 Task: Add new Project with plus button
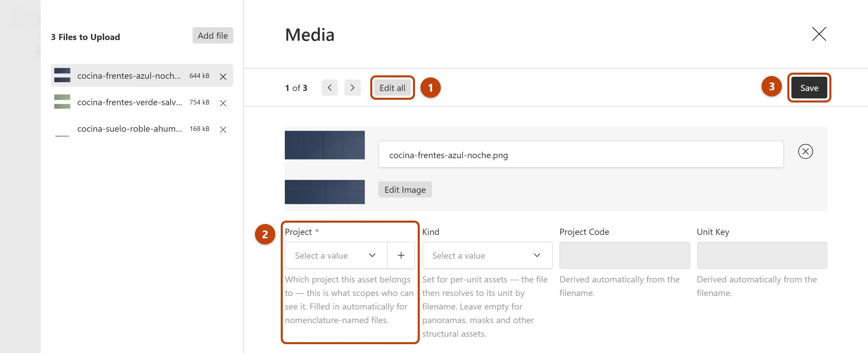tap(401, 255)
